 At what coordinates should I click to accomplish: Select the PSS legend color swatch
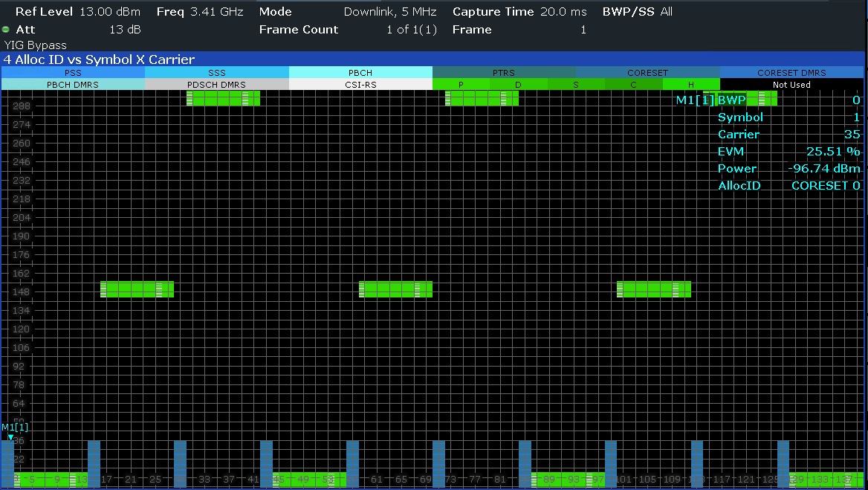click(x=73, y=73)
